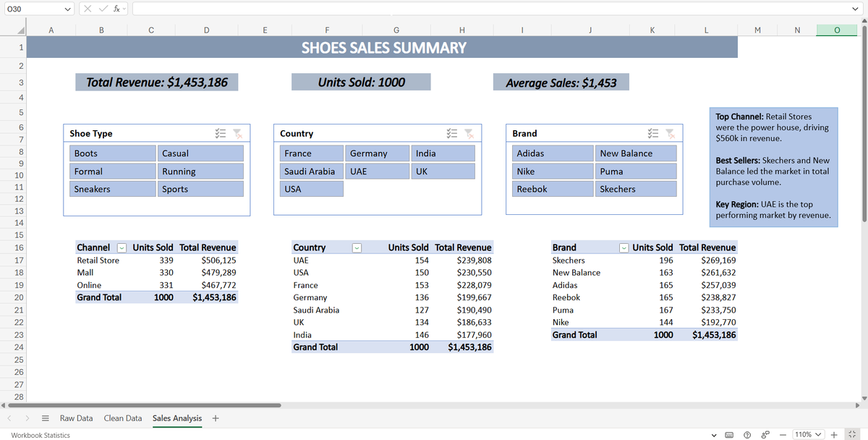Filter by Skechers in Brand slicer
Viewport: 868px width, 440px height.
pos(637,189)
